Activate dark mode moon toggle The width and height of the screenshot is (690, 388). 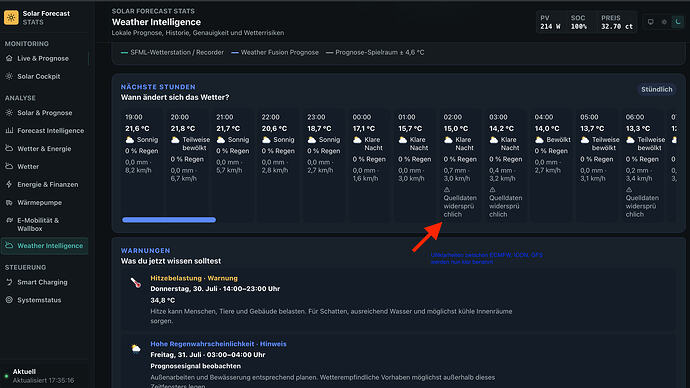678,22
